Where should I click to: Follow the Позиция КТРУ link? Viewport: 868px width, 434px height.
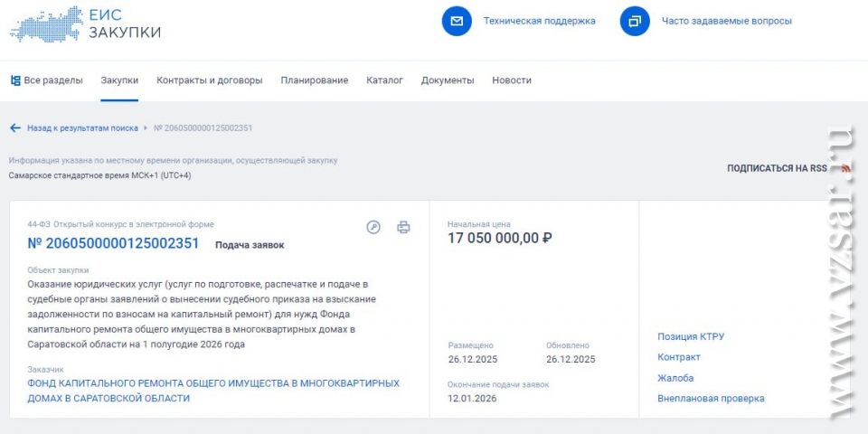[x=690, y=336]
